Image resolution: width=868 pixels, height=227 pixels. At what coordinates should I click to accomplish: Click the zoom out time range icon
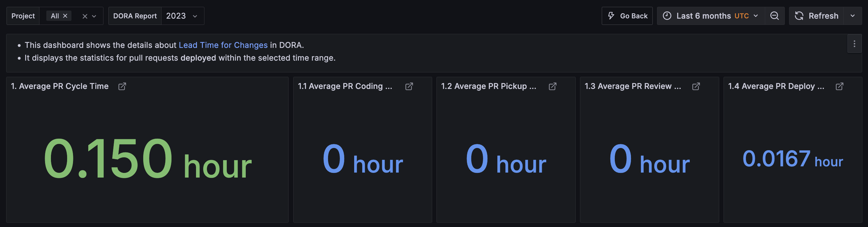pyautogui.click(x=774, y=16)
